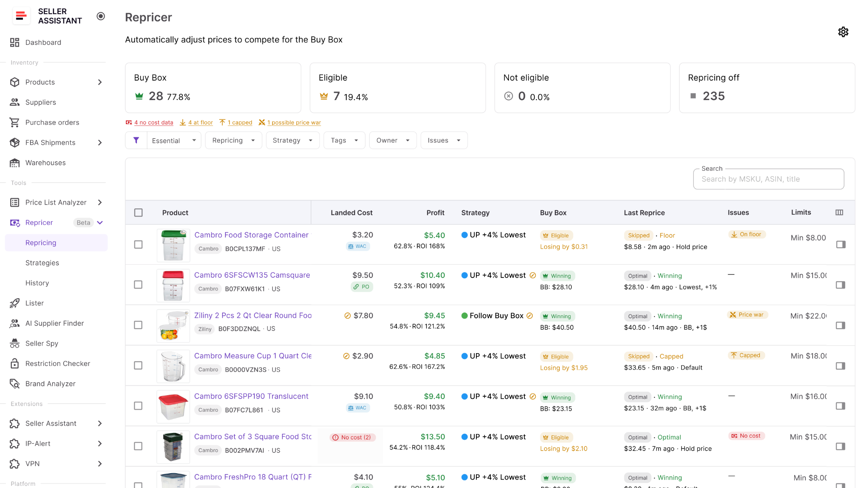Click the On floor issue badge
The image size is (868, 488).
coord(747,234)
